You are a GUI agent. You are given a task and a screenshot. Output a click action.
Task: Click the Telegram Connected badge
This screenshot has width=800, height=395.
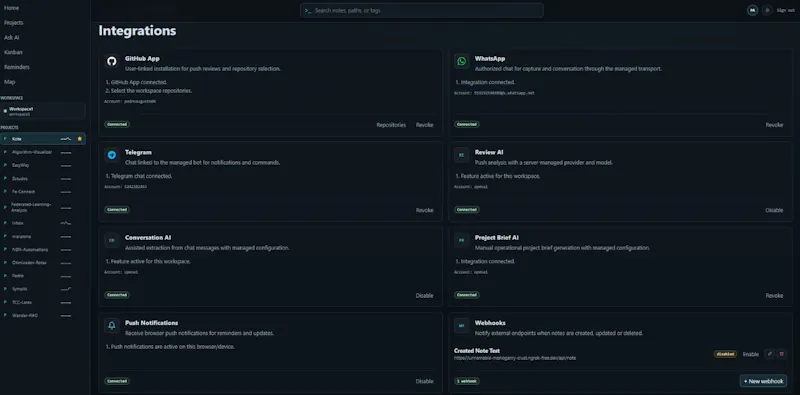[117, 210]
